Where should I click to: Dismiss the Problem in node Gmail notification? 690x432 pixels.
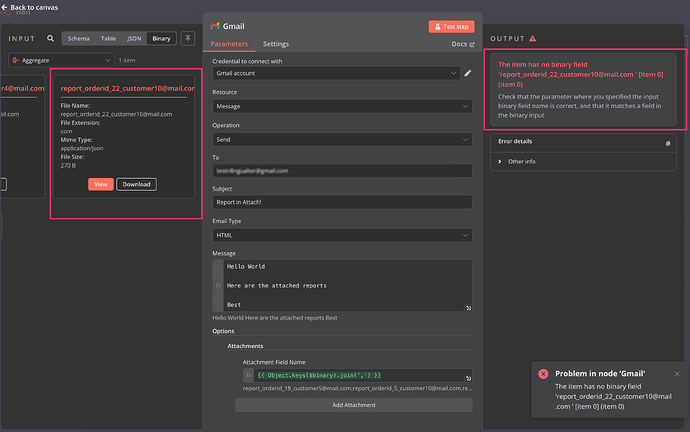point(677,374)
